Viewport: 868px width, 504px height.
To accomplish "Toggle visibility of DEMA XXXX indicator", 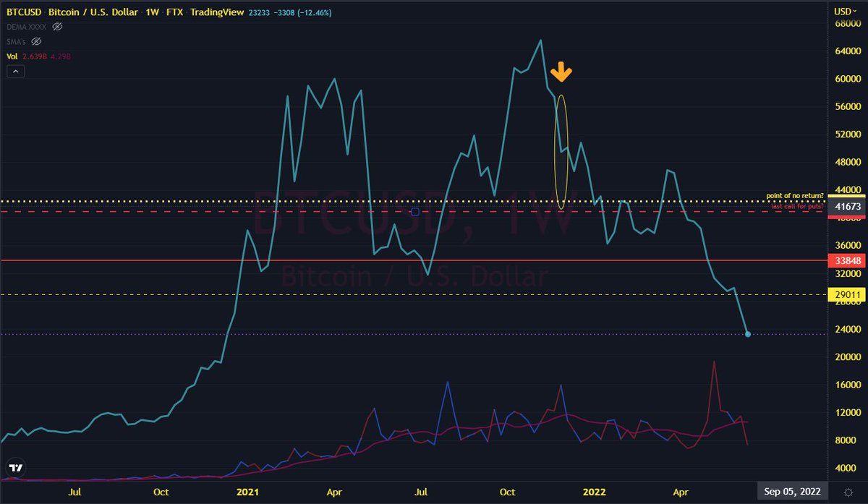I will point(58,26).
